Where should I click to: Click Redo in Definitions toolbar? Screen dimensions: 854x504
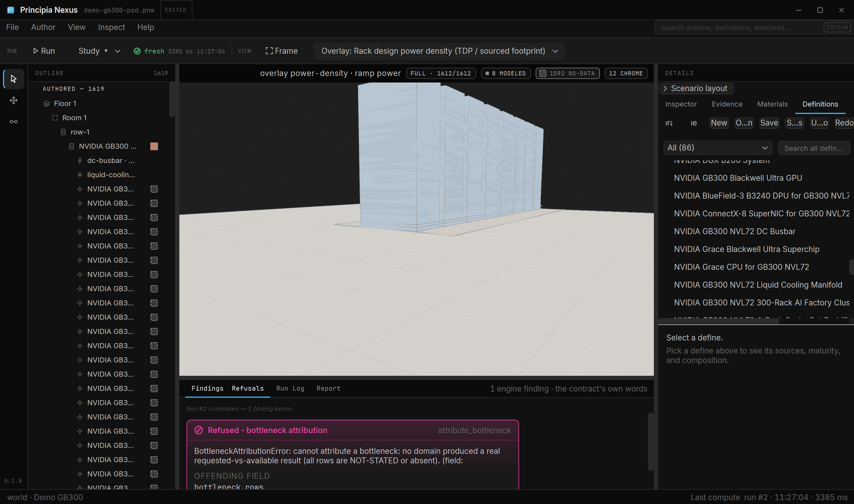(x=844, y=123)
